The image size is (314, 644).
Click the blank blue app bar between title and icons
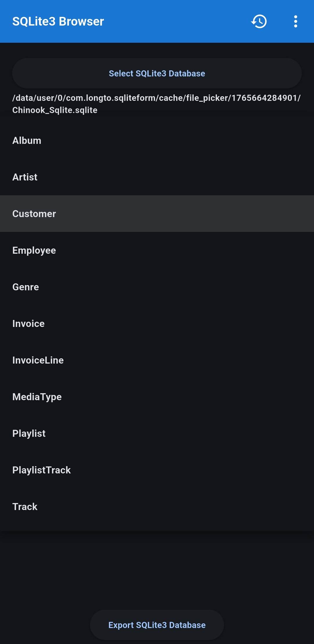click(177, 22)
